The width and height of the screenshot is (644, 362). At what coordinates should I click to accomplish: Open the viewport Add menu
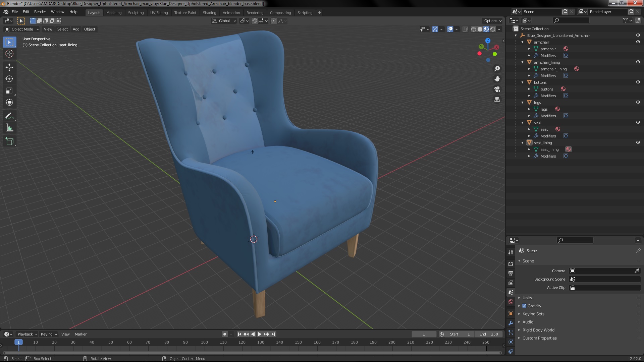click(76, 29)
